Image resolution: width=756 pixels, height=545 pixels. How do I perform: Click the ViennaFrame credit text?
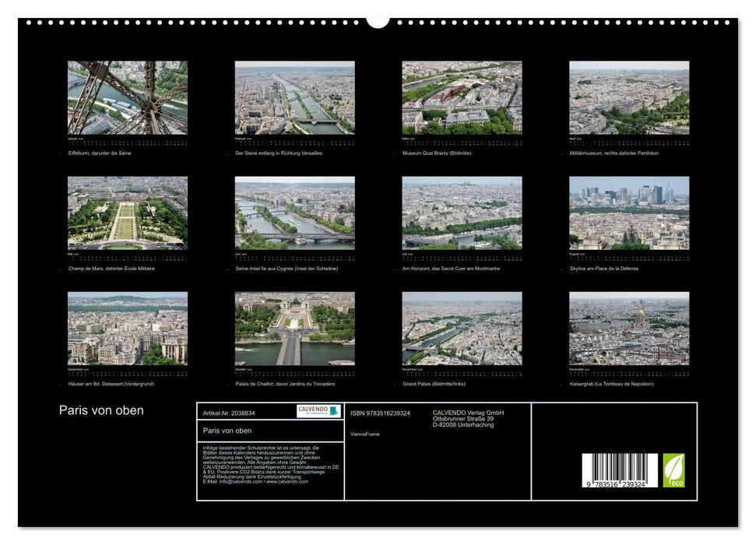point(364,434)
